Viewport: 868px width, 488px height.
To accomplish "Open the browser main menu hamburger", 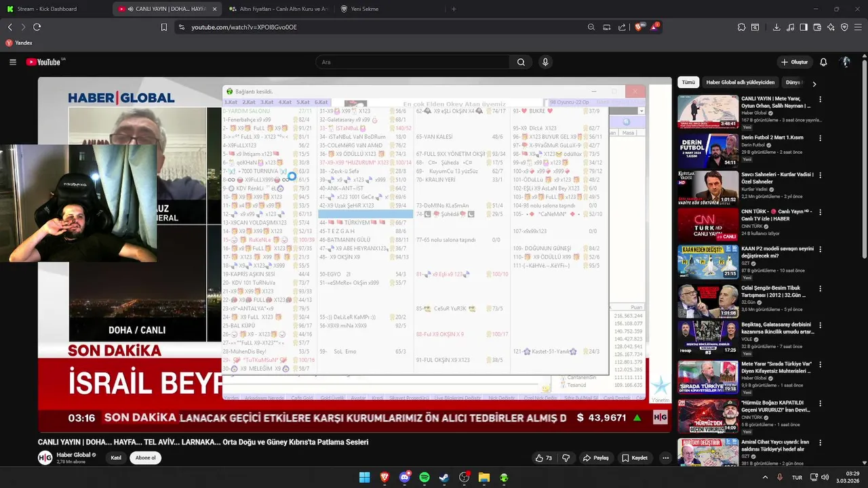I will [x=859, y=27].
